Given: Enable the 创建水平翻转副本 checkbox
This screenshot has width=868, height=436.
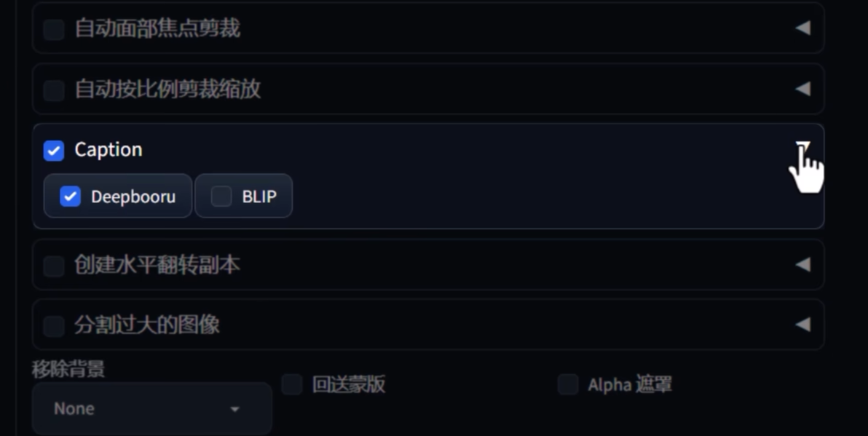Looking at the screenshot, I should (x=54, y=266).
